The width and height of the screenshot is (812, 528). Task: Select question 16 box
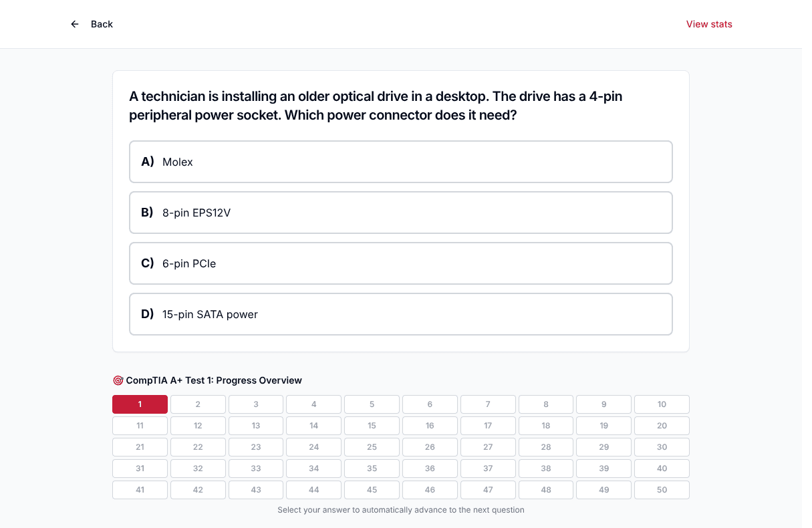(430, 426)
